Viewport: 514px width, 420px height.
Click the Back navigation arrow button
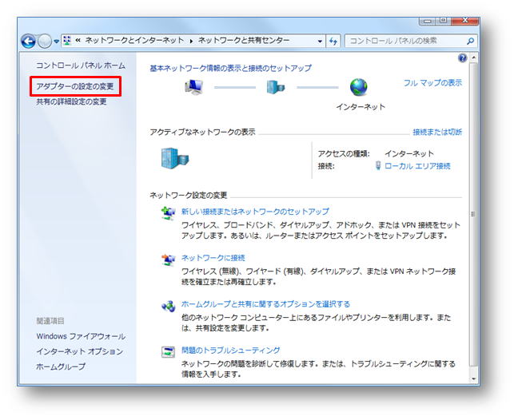[28, 42]
